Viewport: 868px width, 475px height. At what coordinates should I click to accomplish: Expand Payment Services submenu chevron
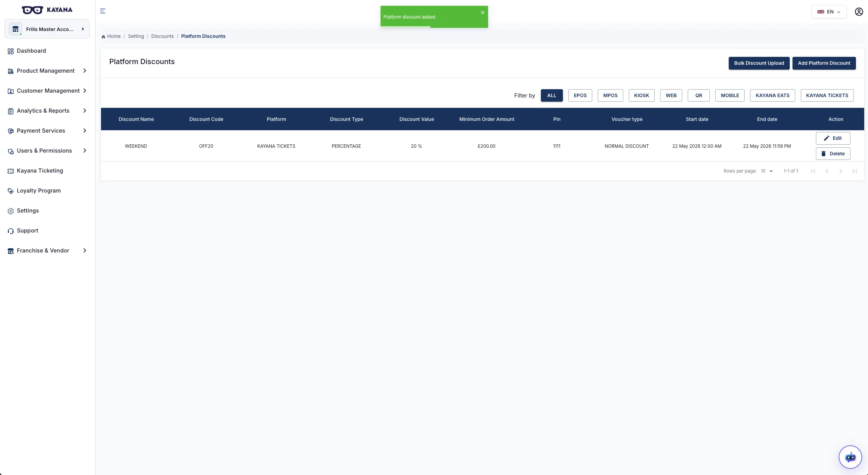(85, 131)
